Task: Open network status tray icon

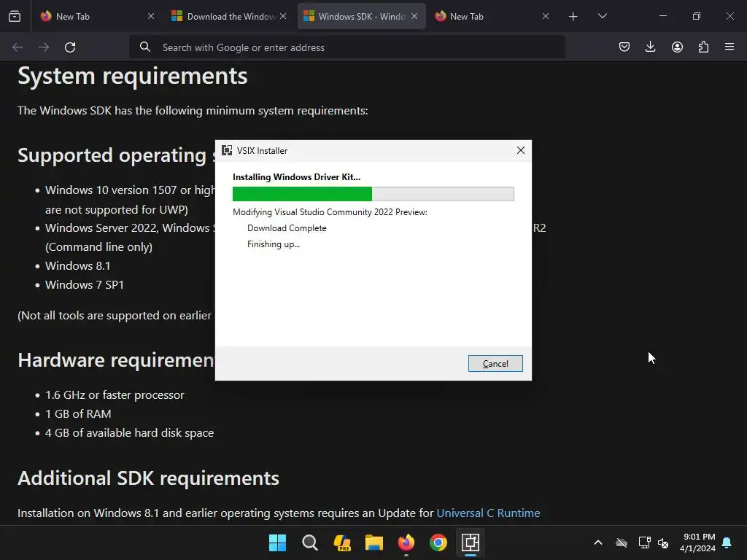Action: pyautogui.click(x=644, y=542)
